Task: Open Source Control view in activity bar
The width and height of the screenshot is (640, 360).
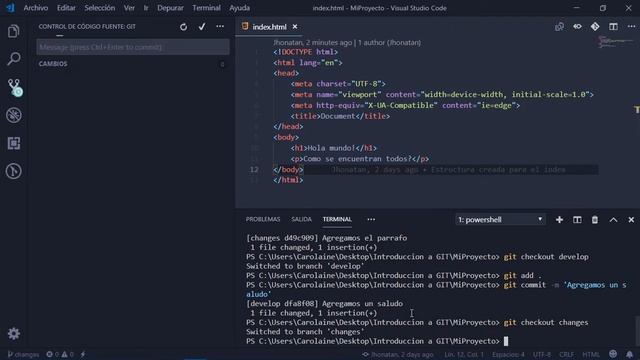Action: [14, 87]
